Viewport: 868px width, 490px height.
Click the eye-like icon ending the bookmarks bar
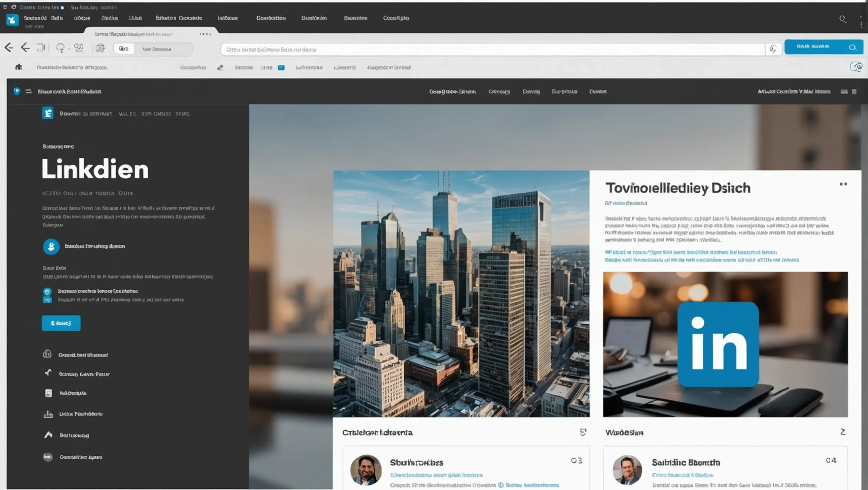point(856,67)
